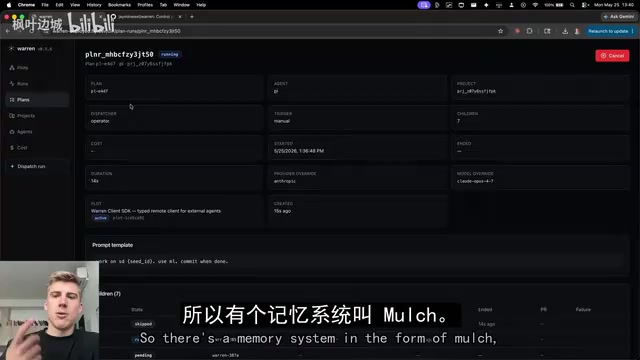
Task: Click the PR column header
Action: (x=544, y=310)
